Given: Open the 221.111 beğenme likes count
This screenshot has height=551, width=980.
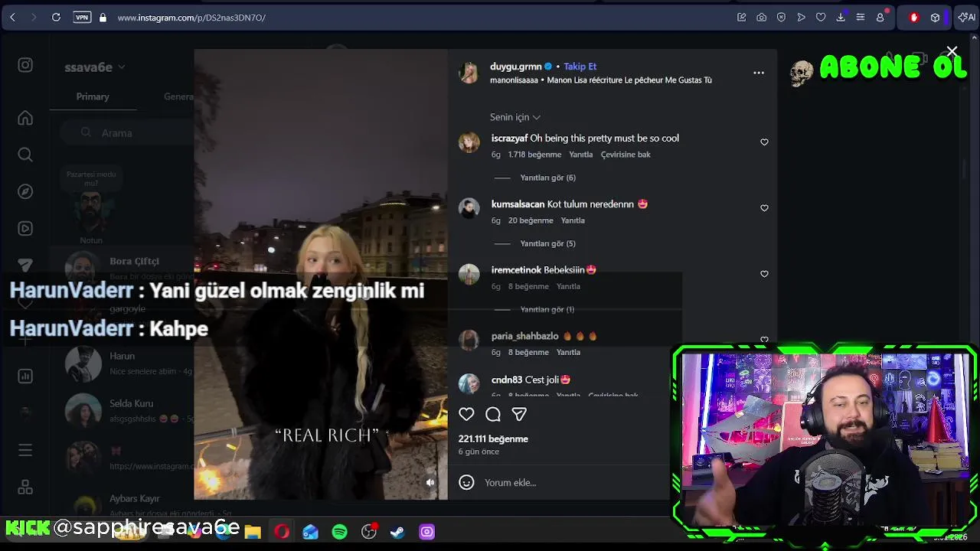Looking at the screenshot, I should (x=493, y=439).
